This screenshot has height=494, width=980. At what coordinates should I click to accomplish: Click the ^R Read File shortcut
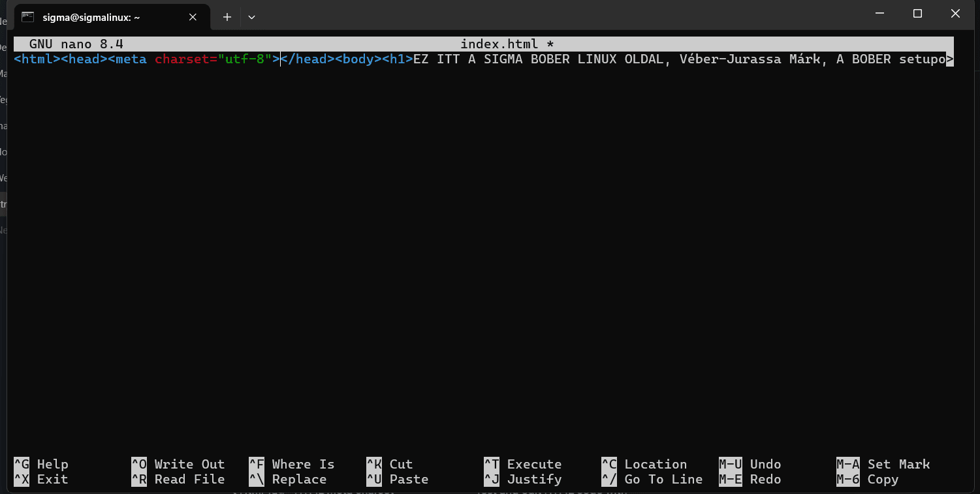point(178,479)
